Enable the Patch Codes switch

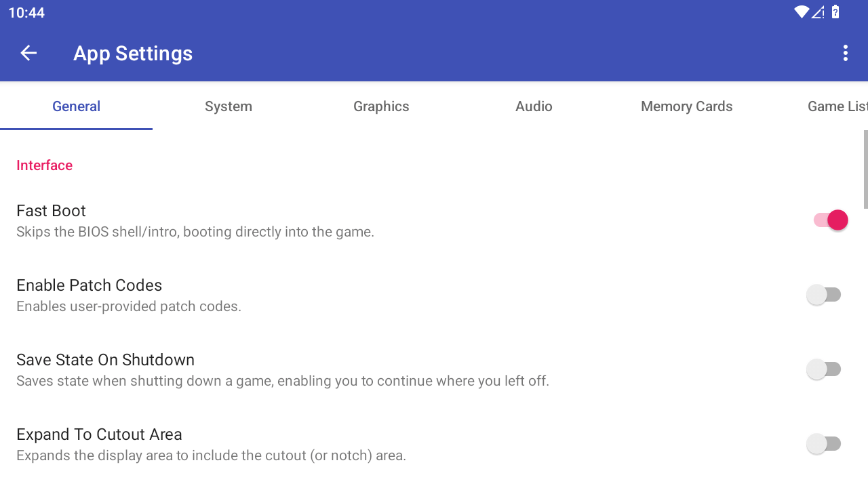[823, 295]
